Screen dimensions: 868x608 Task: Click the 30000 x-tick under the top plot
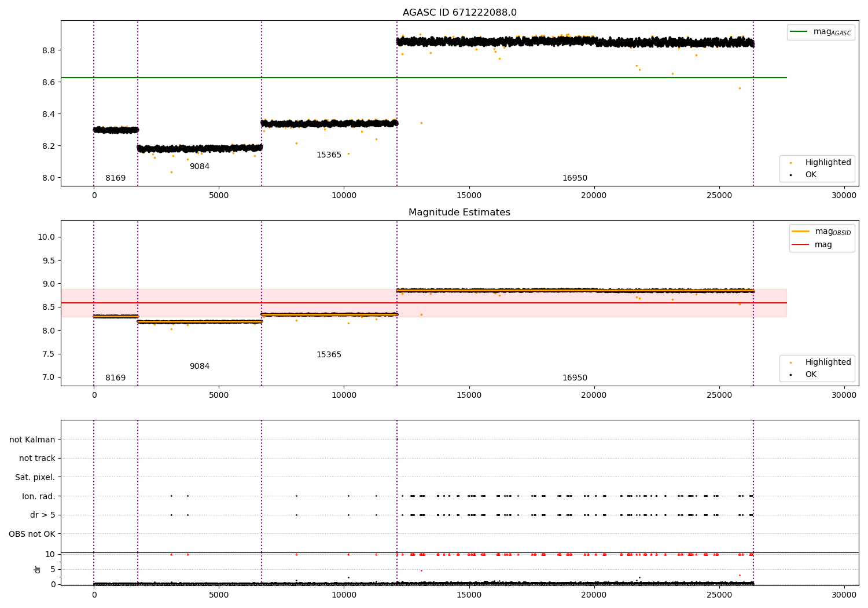(x=844, y=196)
